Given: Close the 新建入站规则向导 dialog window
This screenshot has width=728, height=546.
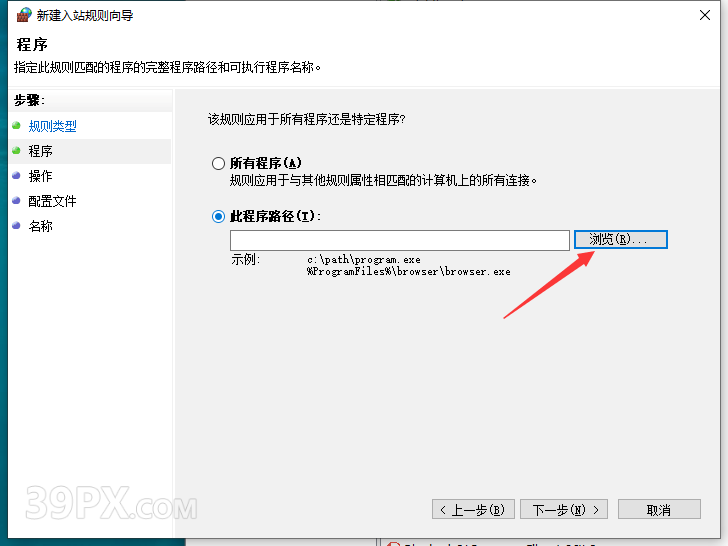Looking at the screenshot, I should pyautogui.click(x=704, y=15).
